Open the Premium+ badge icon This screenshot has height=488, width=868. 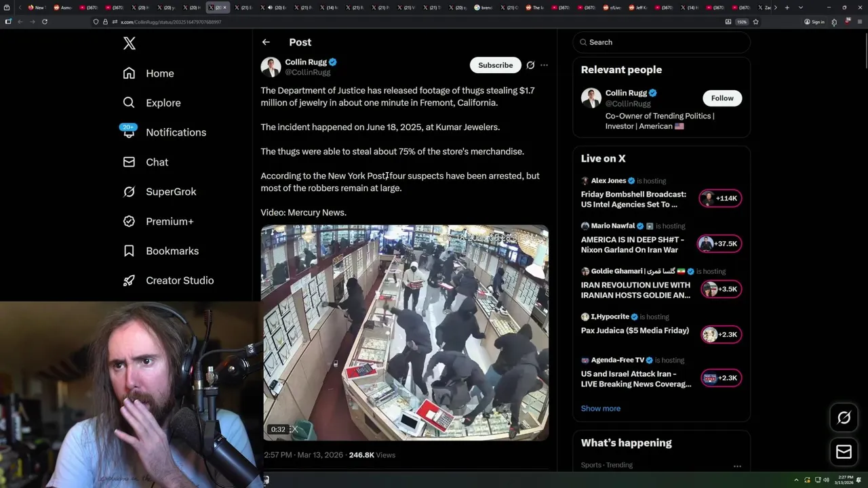pos(129,221)
